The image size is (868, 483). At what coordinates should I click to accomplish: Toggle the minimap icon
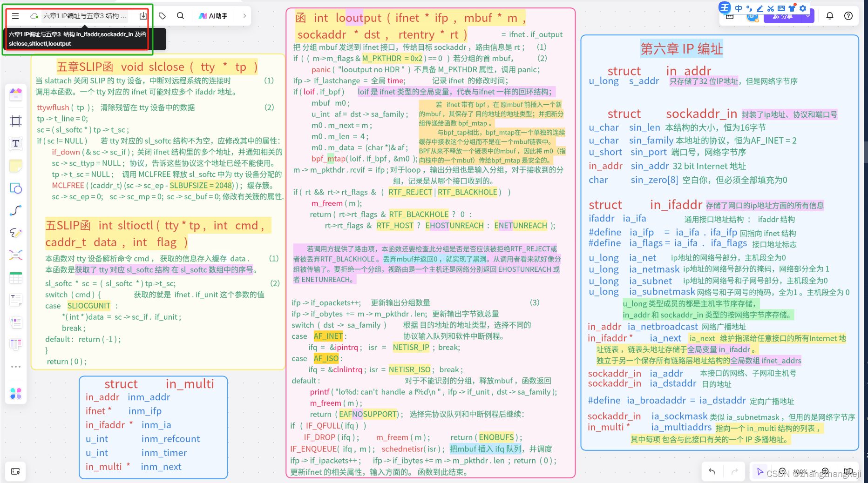click(848, 471)
